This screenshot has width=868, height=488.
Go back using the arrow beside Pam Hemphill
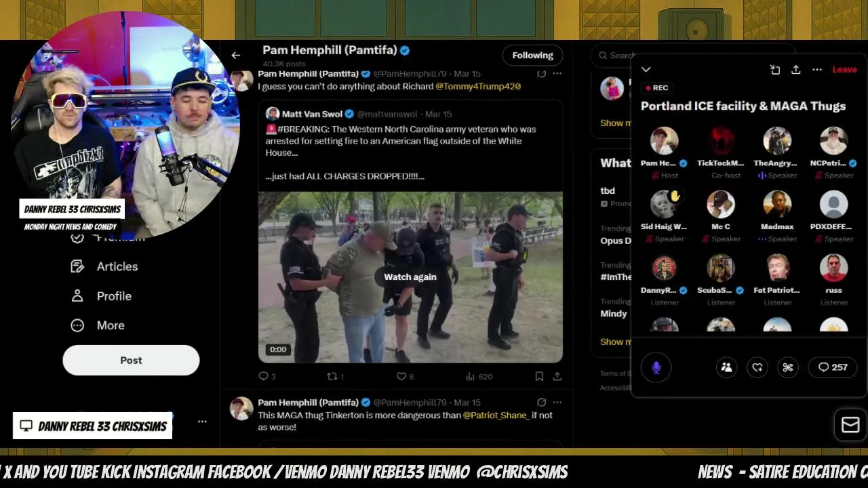point(235,56)
